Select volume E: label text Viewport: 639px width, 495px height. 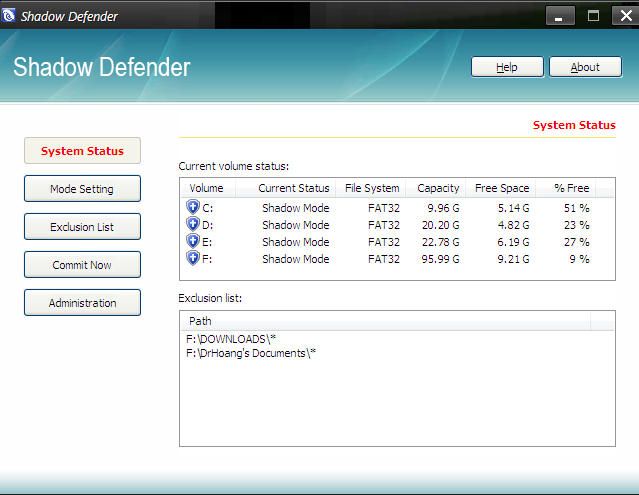207,242
